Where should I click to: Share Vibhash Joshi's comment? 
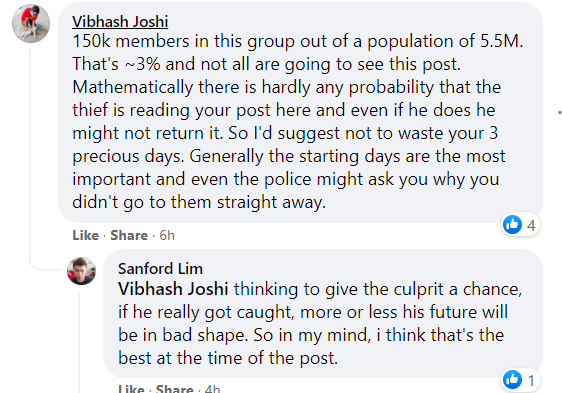pyautogui.click(x=129, y=235)
